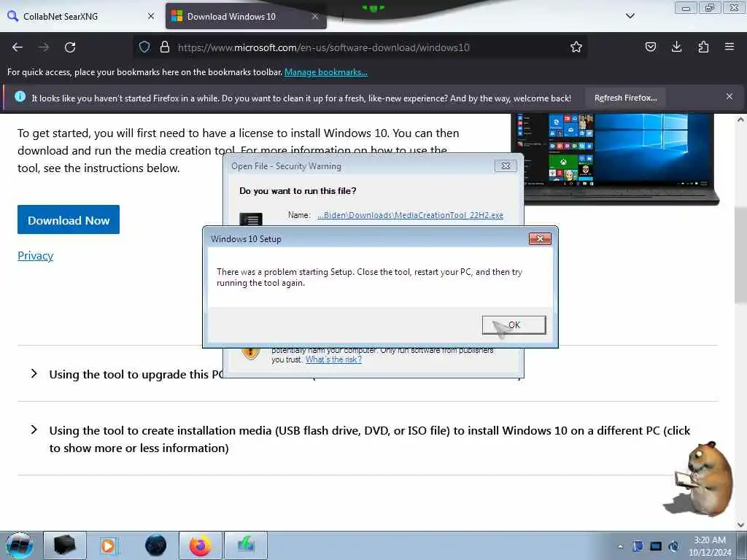Click the Windows 10 laptop image
The width and height of the screenshot is (747, 560).
tap(614, 159)
